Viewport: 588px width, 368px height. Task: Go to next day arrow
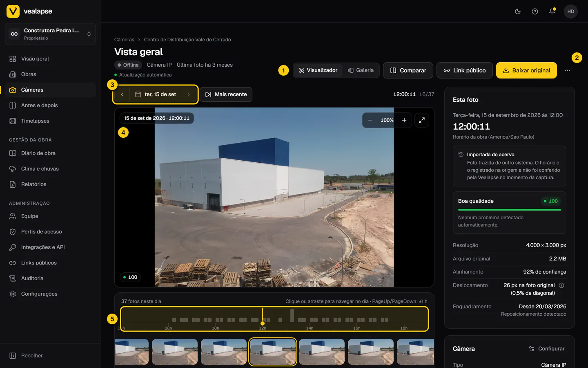coord(189,94)
